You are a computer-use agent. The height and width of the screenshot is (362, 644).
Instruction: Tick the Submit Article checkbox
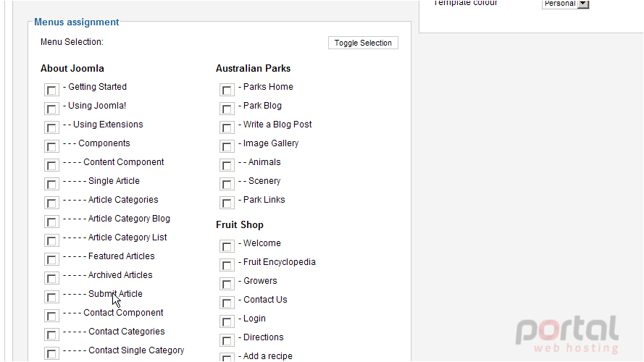51,297
